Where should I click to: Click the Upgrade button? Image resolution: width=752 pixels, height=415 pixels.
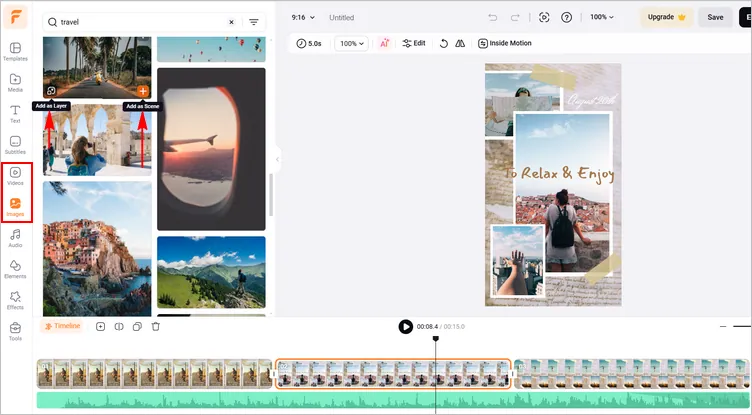pyautogui.click(x=666, y=17)
